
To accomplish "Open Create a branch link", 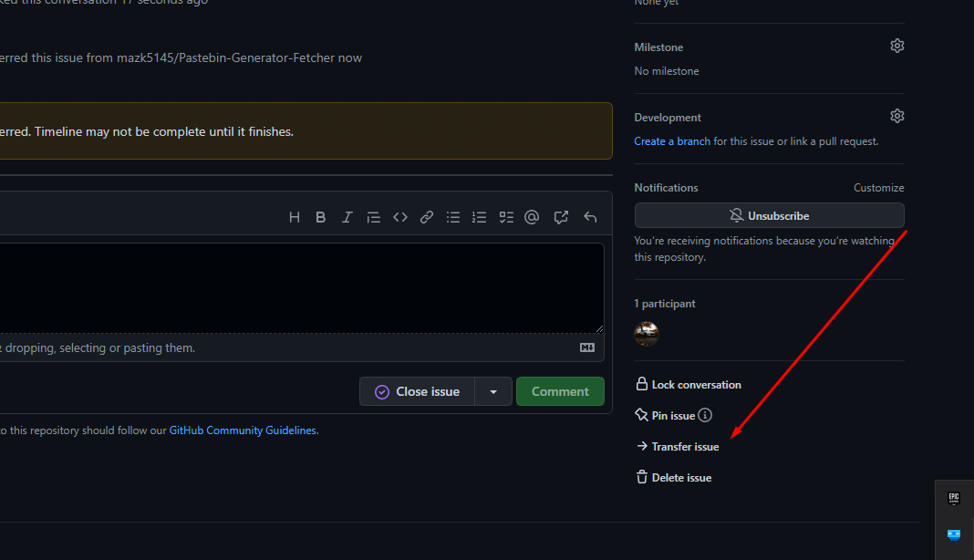I will click(x=672, y=141).
